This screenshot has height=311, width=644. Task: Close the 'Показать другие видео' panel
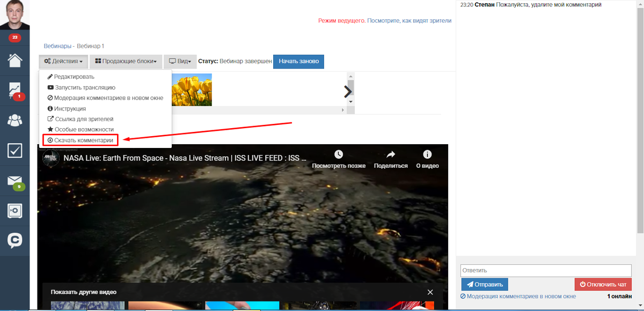430,292
